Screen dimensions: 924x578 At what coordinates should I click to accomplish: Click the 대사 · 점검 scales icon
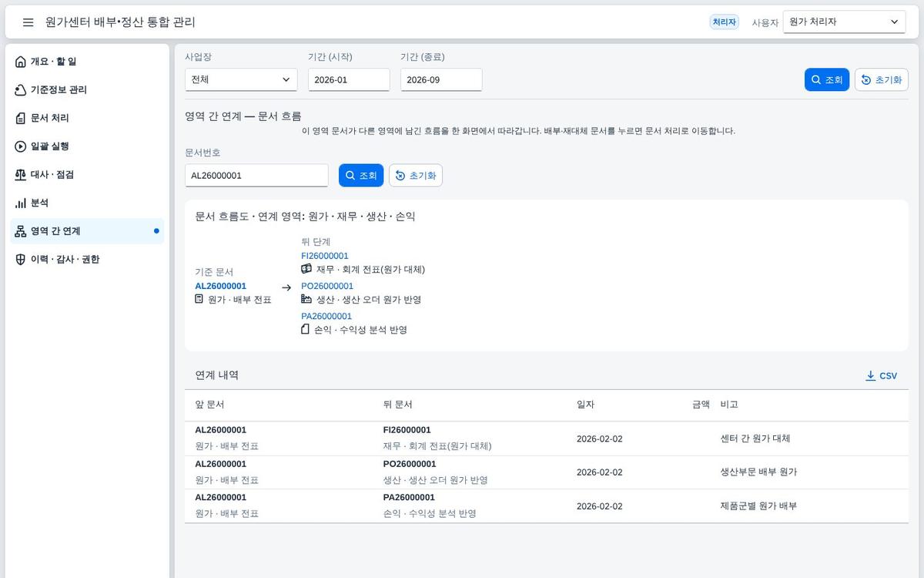21,175
